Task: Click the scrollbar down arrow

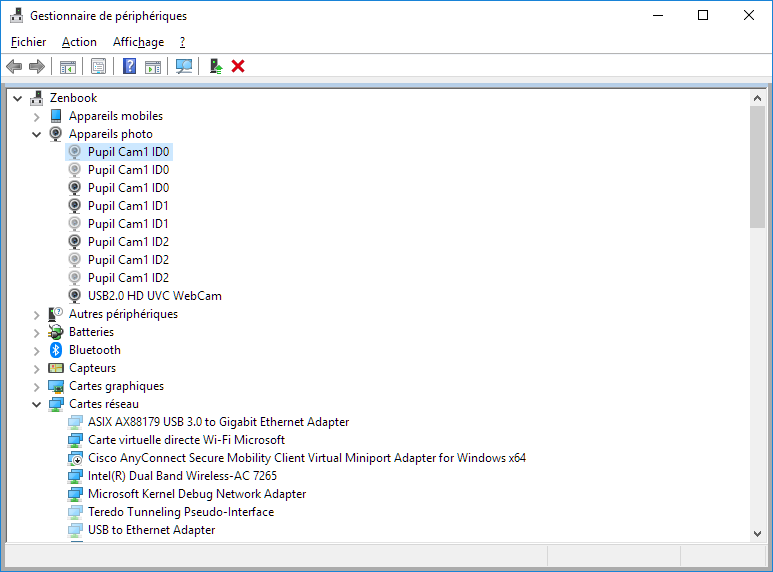Action: coord(757,534)
